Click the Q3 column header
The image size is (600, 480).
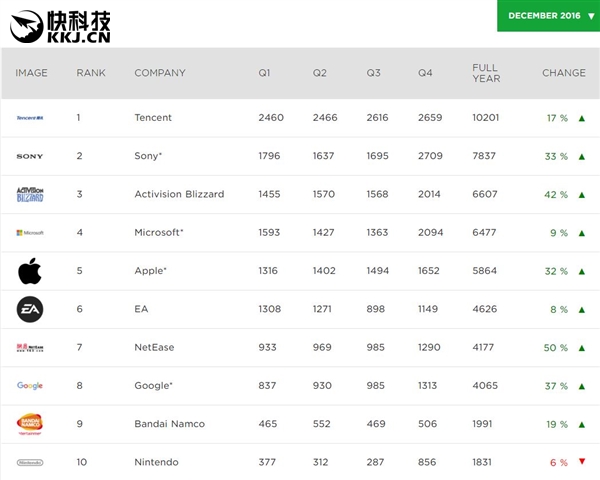[x=373, y=73]
